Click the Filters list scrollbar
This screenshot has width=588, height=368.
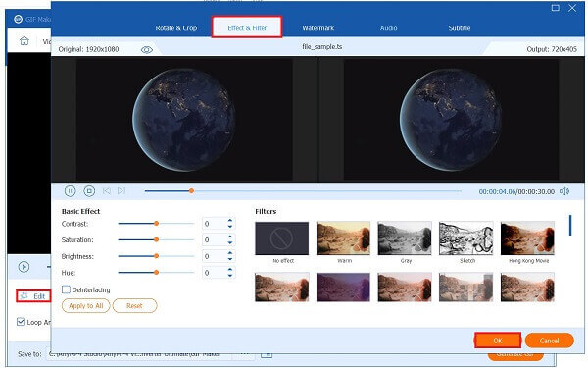pos(570,226)
